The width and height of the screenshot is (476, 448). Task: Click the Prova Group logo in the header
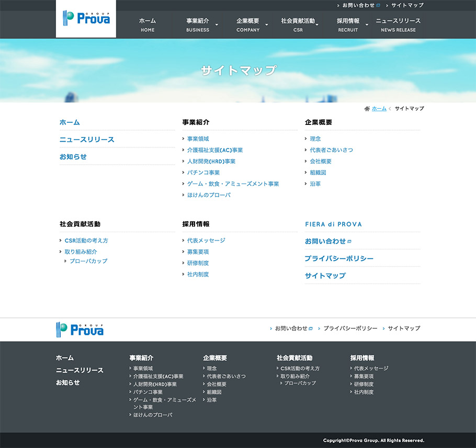pos(85,20)
